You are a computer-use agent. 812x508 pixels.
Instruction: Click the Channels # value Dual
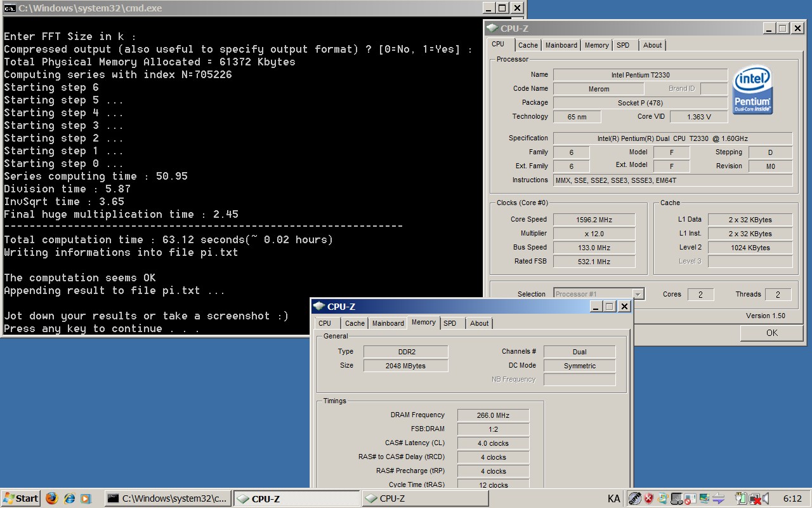coord(579,352)
